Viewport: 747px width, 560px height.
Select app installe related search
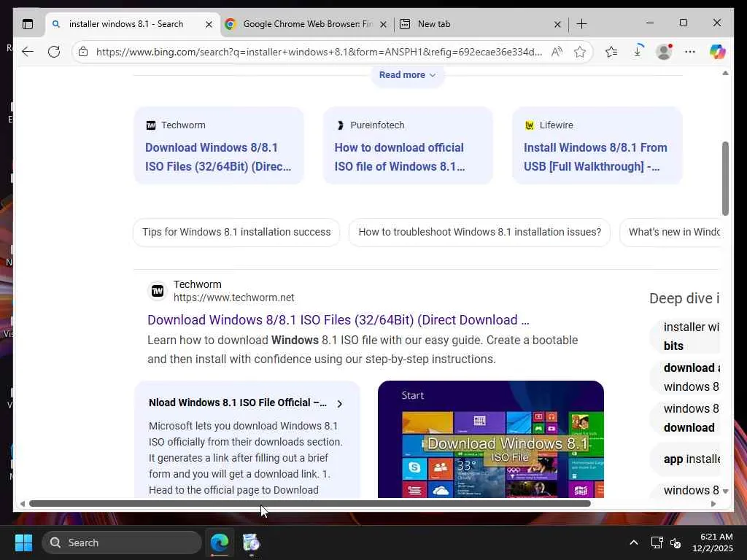(x=685, y=459)
